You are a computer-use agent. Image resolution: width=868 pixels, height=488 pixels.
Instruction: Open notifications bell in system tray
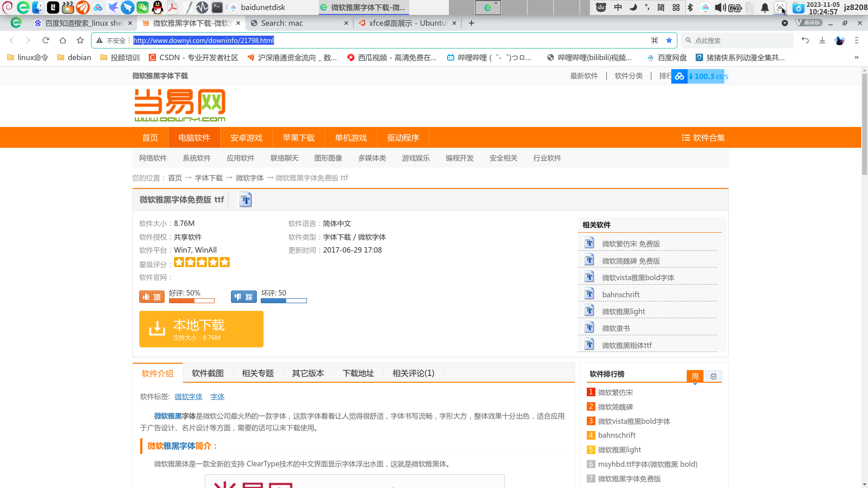(x=764, y=7)
